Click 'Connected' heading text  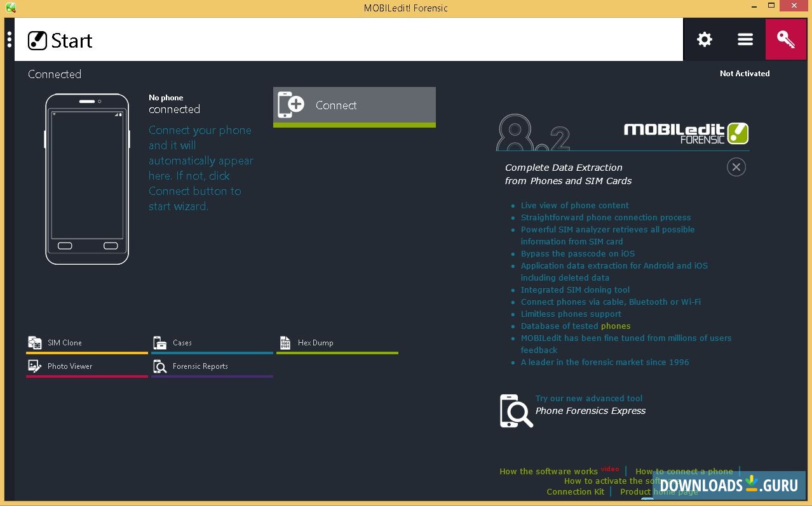pyautogui.click(x=55, y=74)
